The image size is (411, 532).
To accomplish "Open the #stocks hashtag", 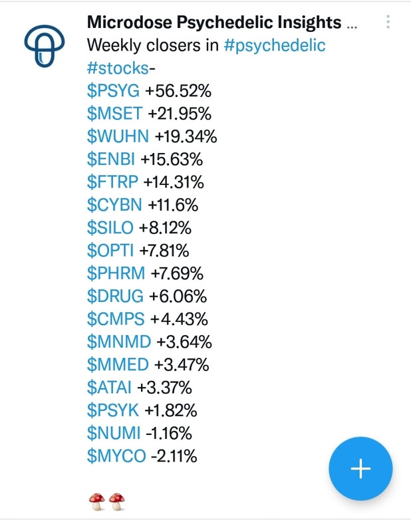I will coord(118,68).
